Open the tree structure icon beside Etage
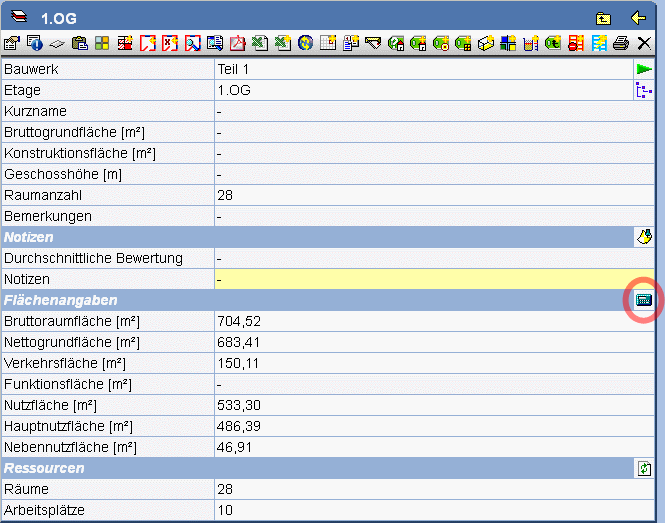 644,90
